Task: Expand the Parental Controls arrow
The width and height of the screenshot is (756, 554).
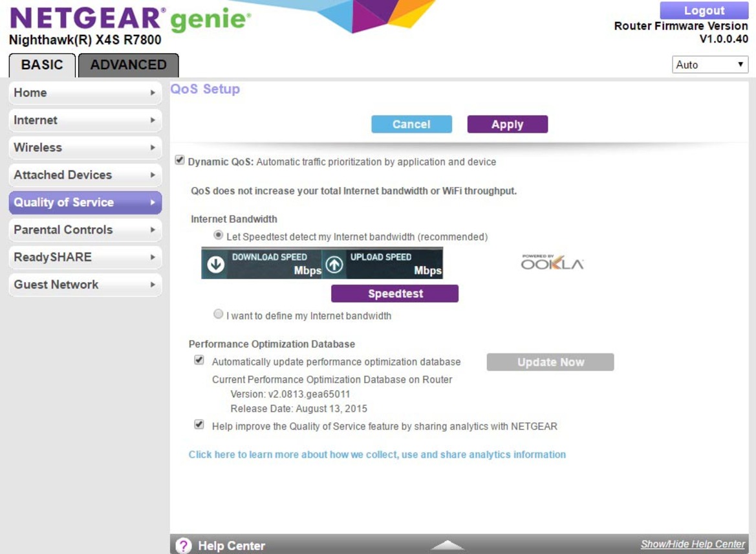Action: click(153, 230)
